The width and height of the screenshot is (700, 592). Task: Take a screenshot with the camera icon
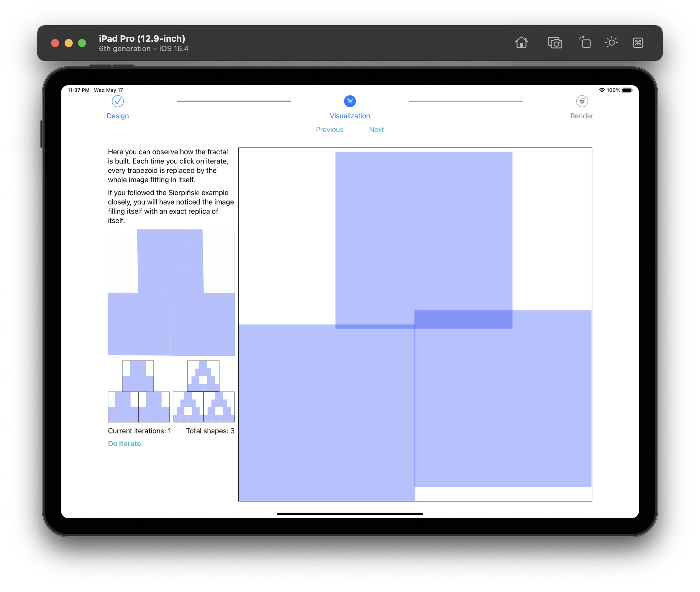pyautogui.click(x=555, y=43)
